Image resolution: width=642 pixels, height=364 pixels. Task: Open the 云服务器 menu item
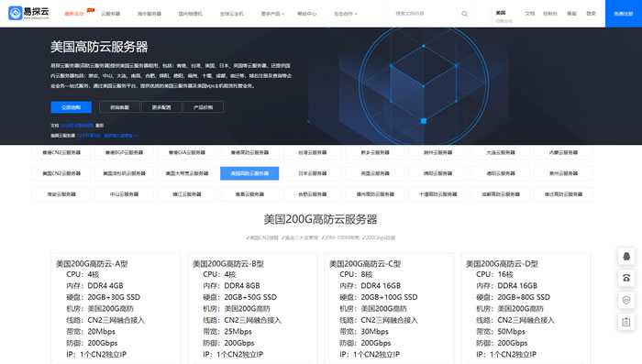[x=111, y=14]
